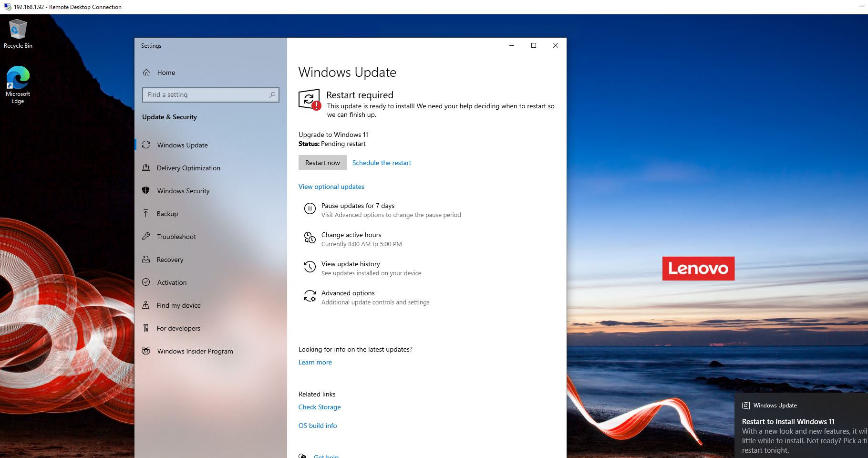Click the View update history icon
The image size is (868, 458).
pos(310,267)
